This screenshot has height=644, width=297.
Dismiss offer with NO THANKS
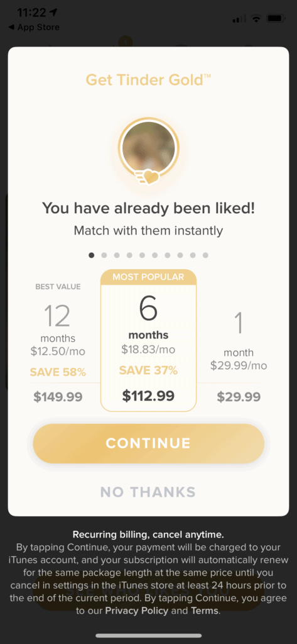[148, 492]
